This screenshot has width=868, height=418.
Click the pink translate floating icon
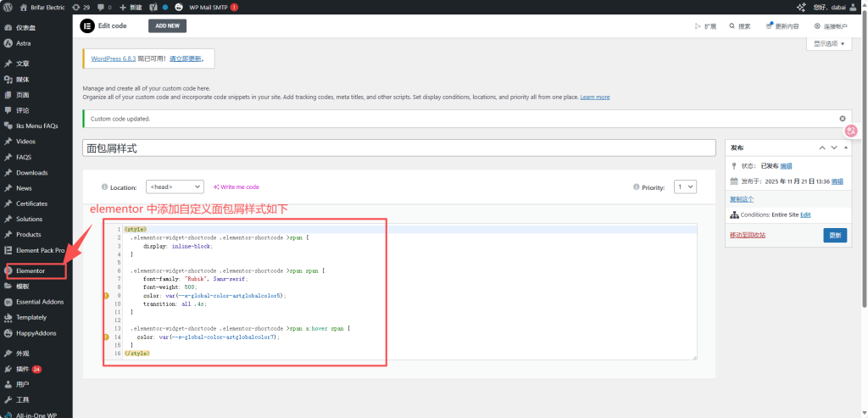851,131
